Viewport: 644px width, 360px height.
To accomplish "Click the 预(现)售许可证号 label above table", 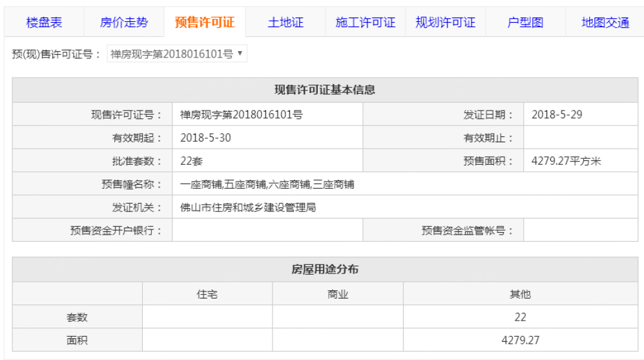I will point(56,54).
